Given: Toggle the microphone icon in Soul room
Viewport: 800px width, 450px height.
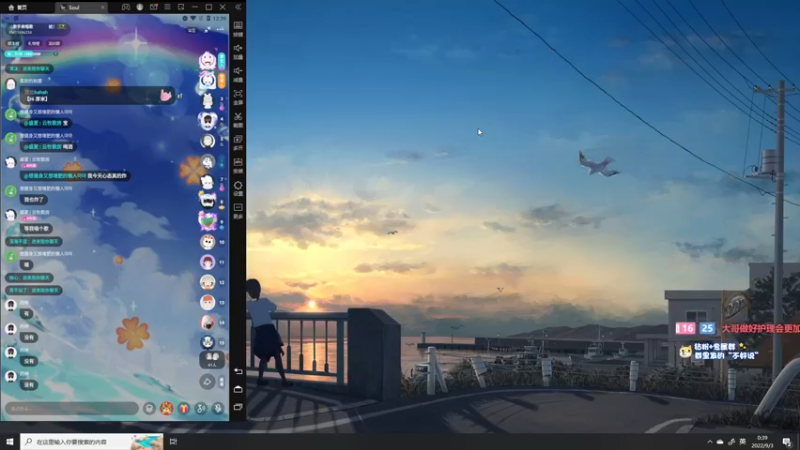Looking at the screenshot, I should (x=218, y=408).
